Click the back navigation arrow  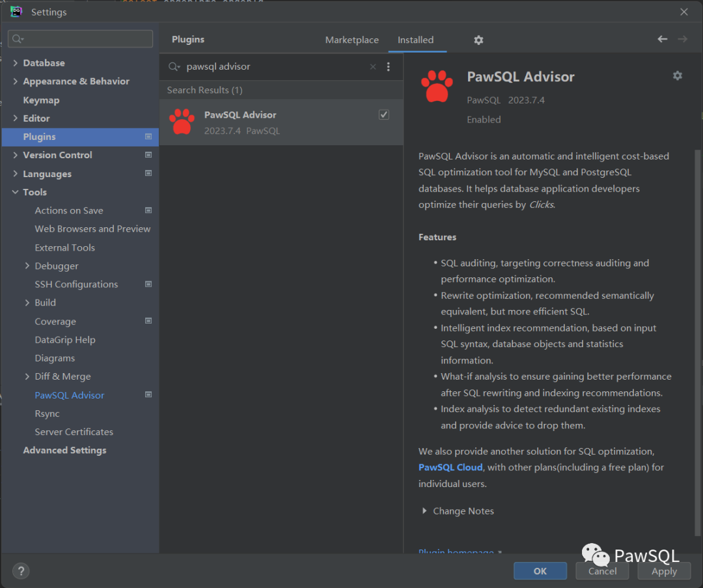tap(662, 39)
